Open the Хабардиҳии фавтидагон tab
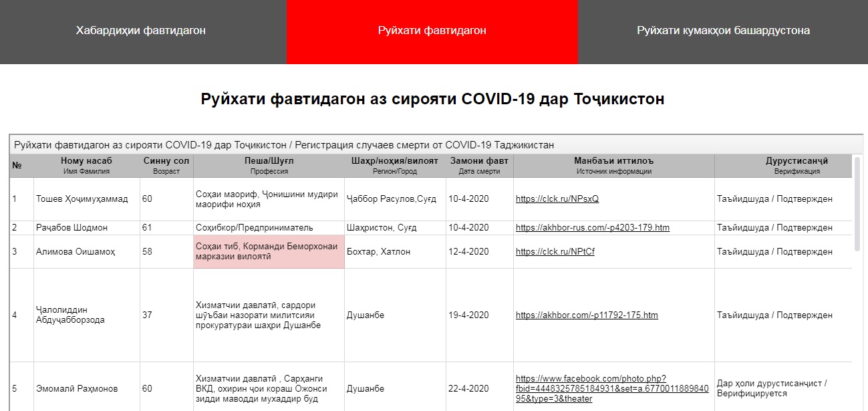 [140, 31]
